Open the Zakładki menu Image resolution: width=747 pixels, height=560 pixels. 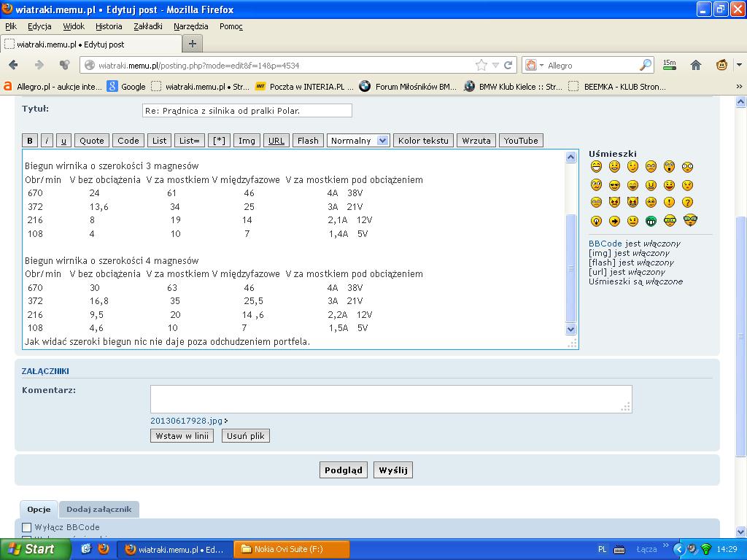tap(148, 26)
